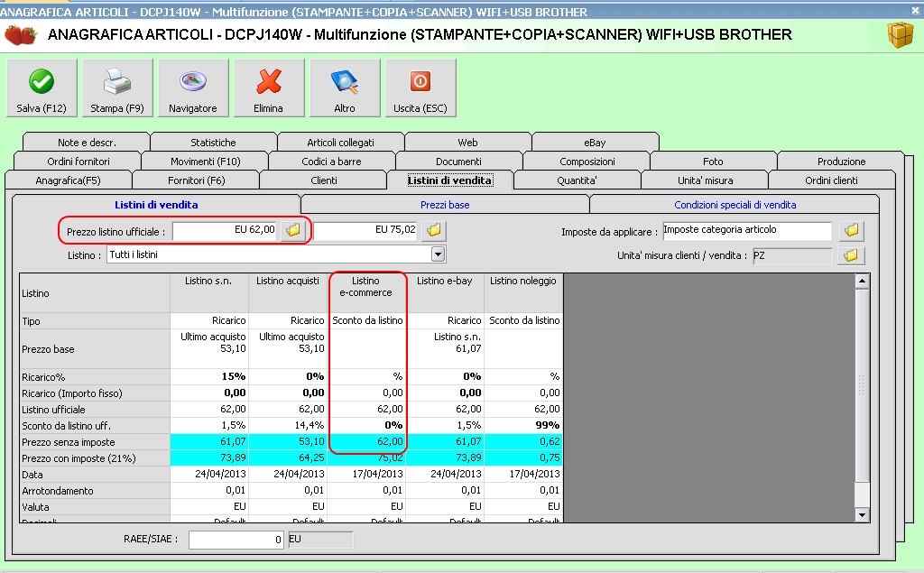The width and height of the screenshot is (924, 573).
Task: Click the strawberry logo in the title area
Action: pos(20,35)
